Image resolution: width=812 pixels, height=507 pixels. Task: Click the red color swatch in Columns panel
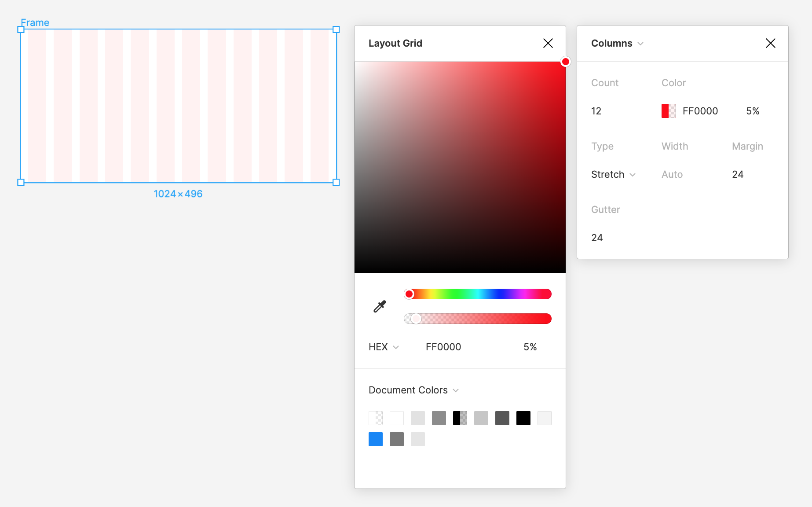pyautogui.click(x=669, y=111)
